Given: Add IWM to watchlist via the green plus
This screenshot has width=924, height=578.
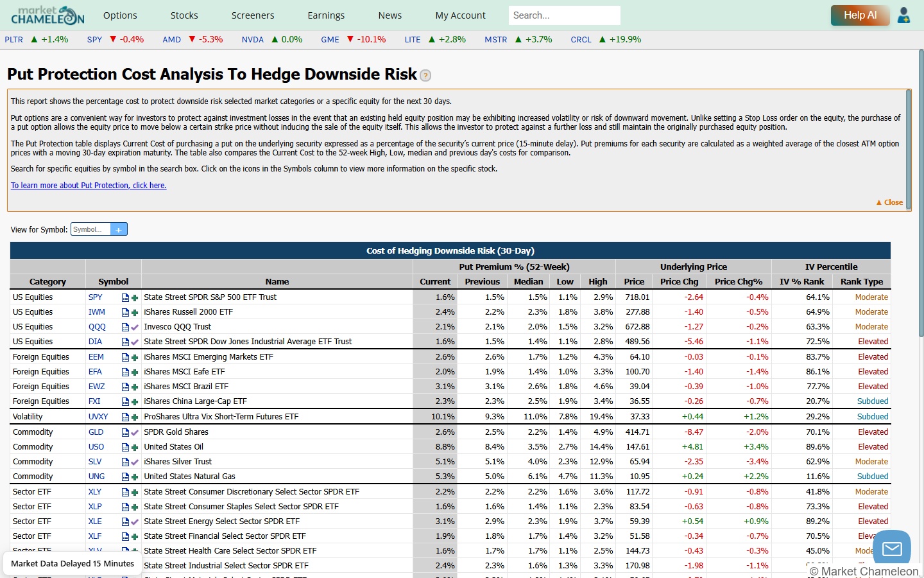Looking at the screenshot, I should pyautogui.click(x=135, y=313).
